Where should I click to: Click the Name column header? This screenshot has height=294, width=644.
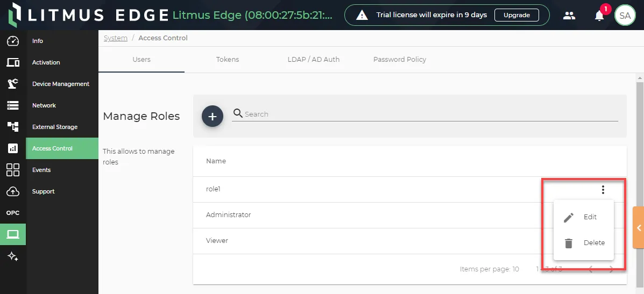(216, 161)
